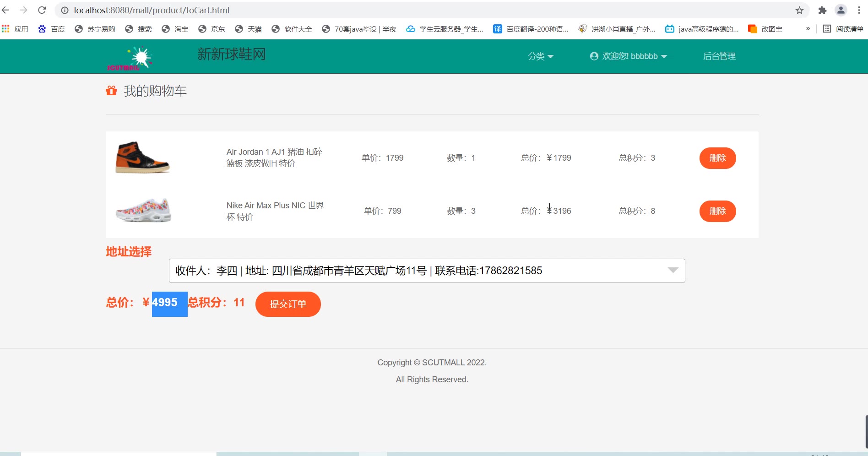Click the 总价: ¥1799 subtotal
The image size is (868, 456).
coord(546,158)
